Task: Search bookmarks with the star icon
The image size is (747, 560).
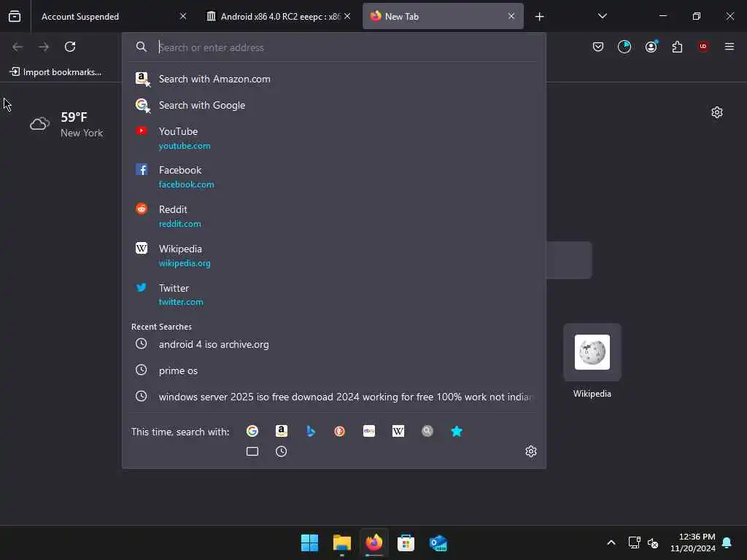Action: pyautogui.click(x=457, y=432)
